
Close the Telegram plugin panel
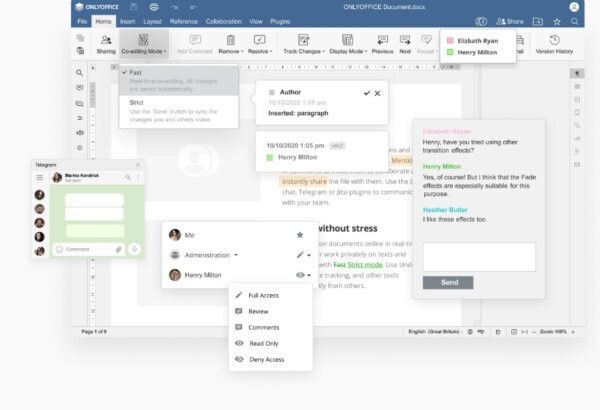click(x=138, y=165)
